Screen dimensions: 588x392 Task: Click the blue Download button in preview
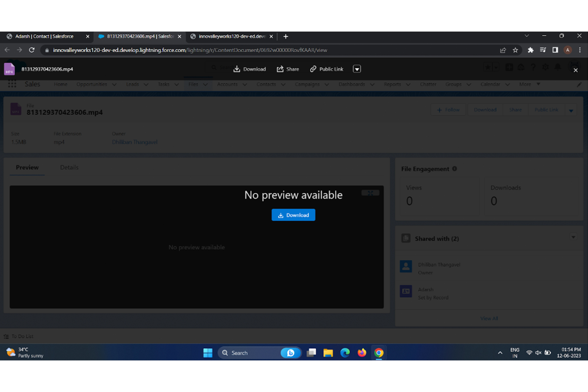coord(293,215)
